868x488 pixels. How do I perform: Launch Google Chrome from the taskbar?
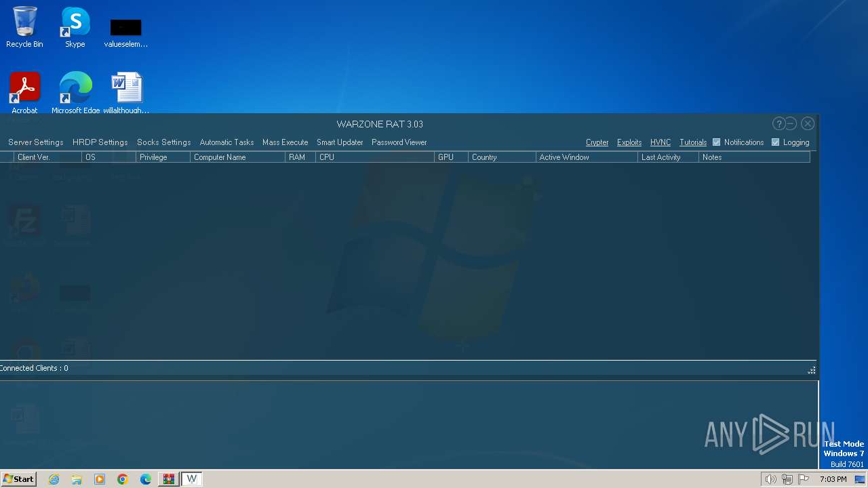click(123, 479)
